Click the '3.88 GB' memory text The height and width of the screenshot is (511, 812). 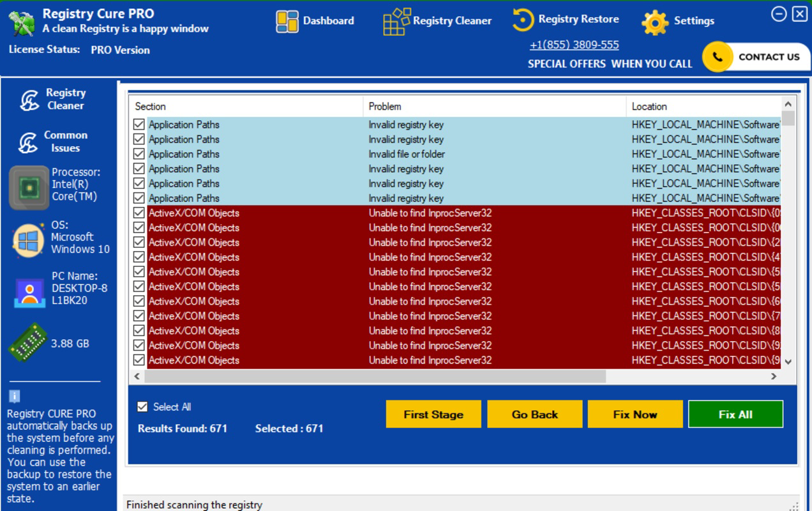point(70,344)
